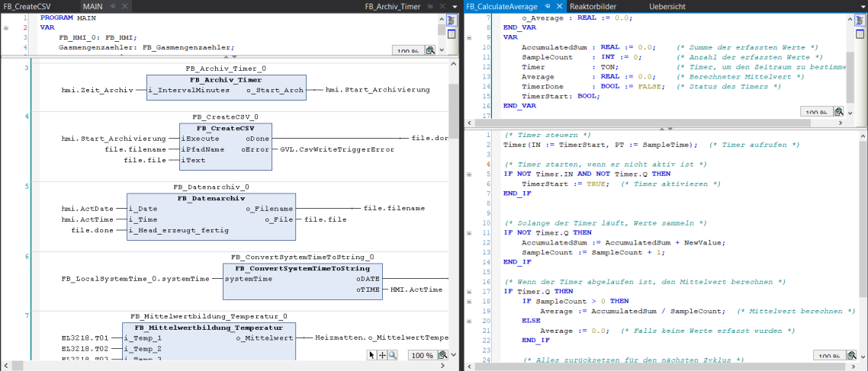Click right declaration pane scroll-up arrow
This screenshot has width=868, height=371.
(x=849, y=19)
